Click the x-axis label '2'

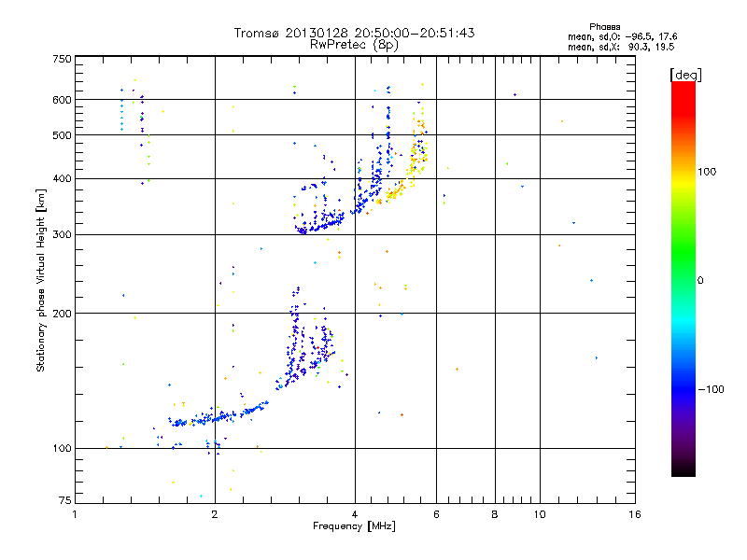click(x=215, y=514)
